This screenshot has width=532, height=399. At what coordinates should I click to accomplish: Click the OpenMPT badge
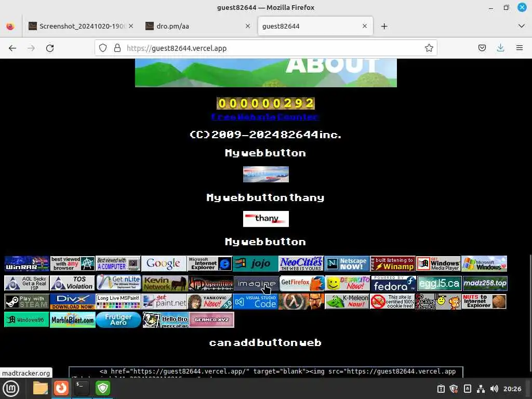coord(210,283)
